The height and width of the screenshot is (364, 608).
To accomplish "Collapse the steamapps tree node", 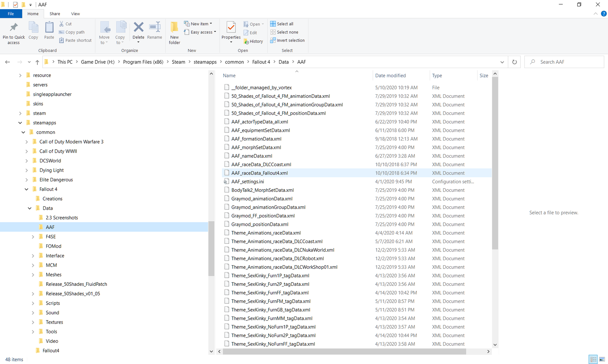I will pyautogui.click(x=20, y=123).
